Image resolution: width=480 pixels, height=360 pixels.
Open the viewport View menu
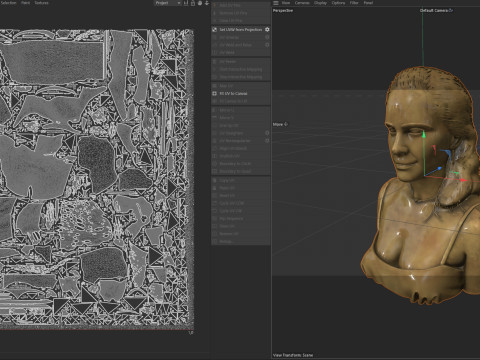(286, 3)
